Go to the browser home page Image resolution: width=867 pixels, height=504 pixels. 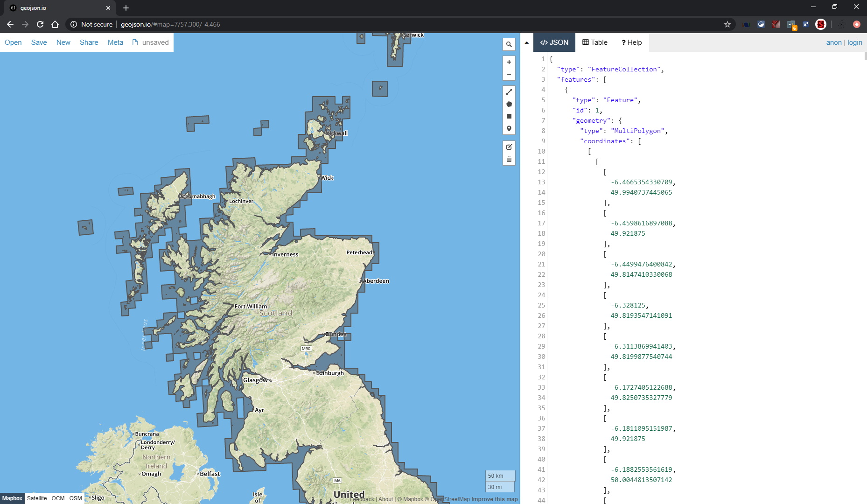pos(55,24)
